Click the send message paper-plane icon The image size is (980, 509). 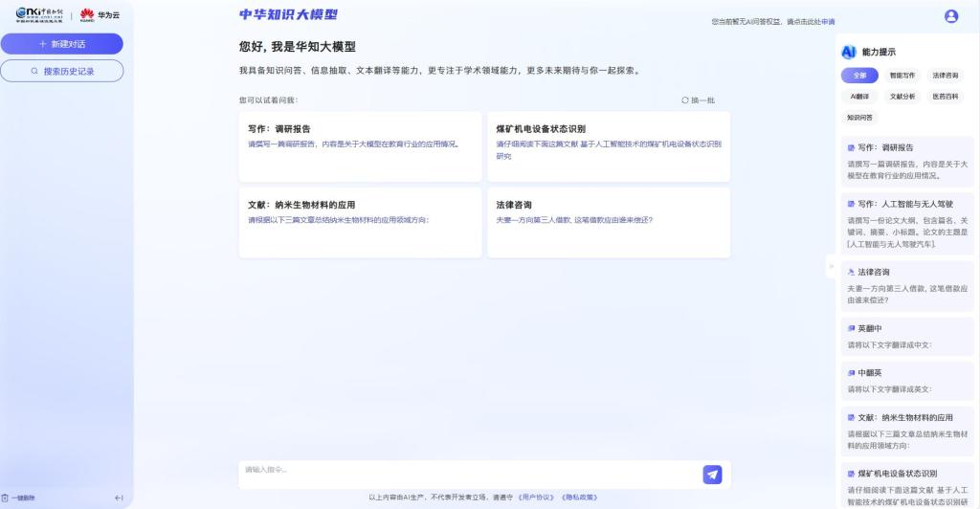pyautogui.click(x=712, y=475)
